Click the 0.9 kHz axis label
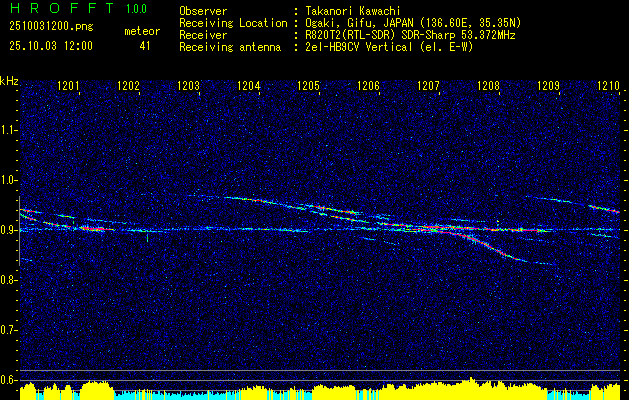629x400 pixels. tap(8, 230)
